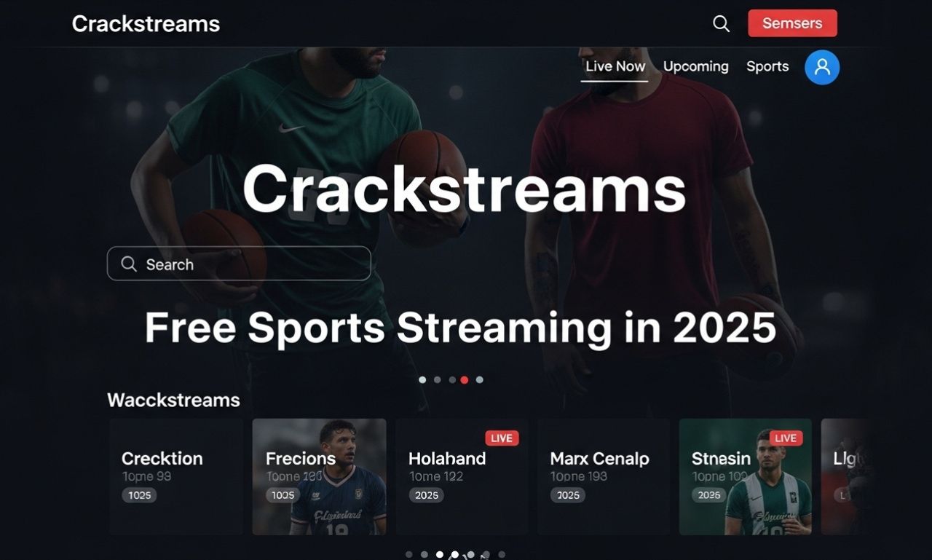Viewport: 932px width, 560px height.
Task: Click into the Search input field
Action: click(239, 264)
